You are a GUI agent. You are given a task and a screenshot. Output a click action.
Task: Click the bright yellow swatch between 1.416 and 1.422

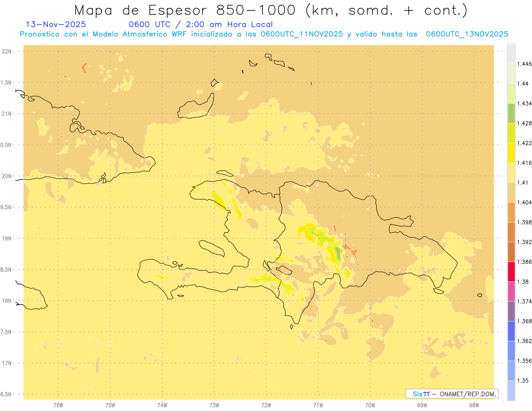pyautogui.click(x=511, y=153)
